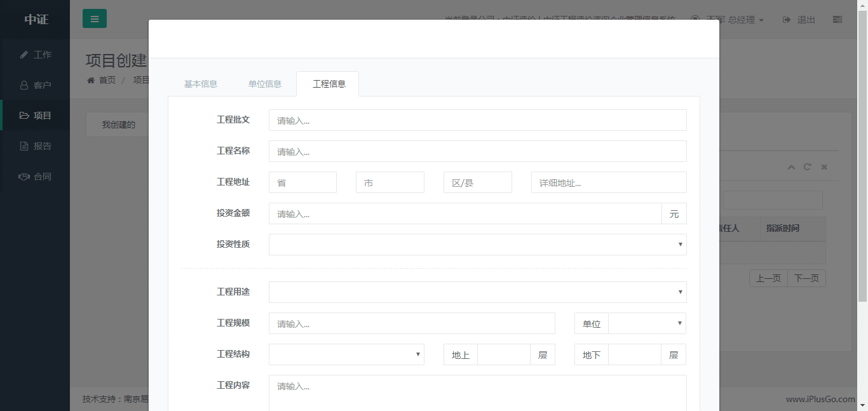Click the 下一页 button
868x411 pixels.
click(806, 278)
